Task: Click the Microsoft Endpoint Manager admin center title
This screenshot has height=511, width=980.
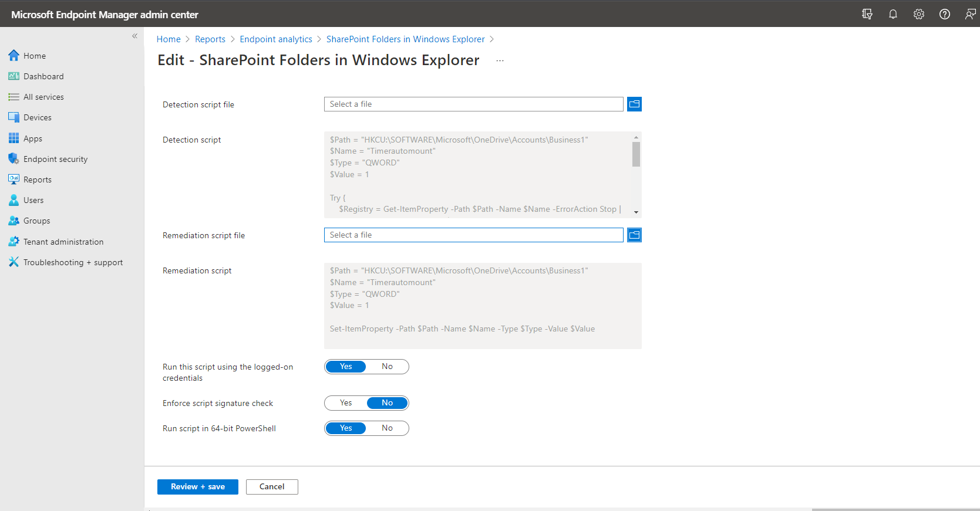Action: point(105,15)
